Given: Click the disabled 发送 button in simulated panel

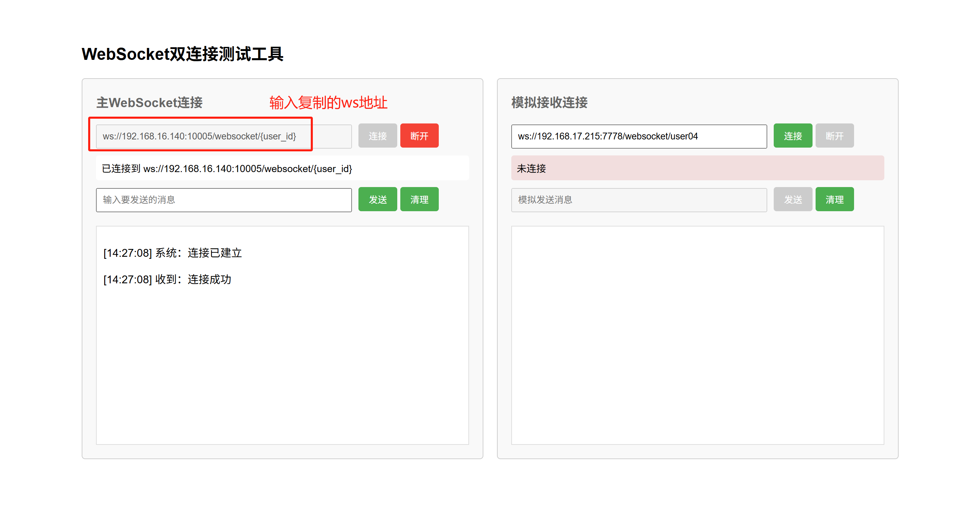Looking at the screenshot, I should pyautogui.click(x=793, y=199).
